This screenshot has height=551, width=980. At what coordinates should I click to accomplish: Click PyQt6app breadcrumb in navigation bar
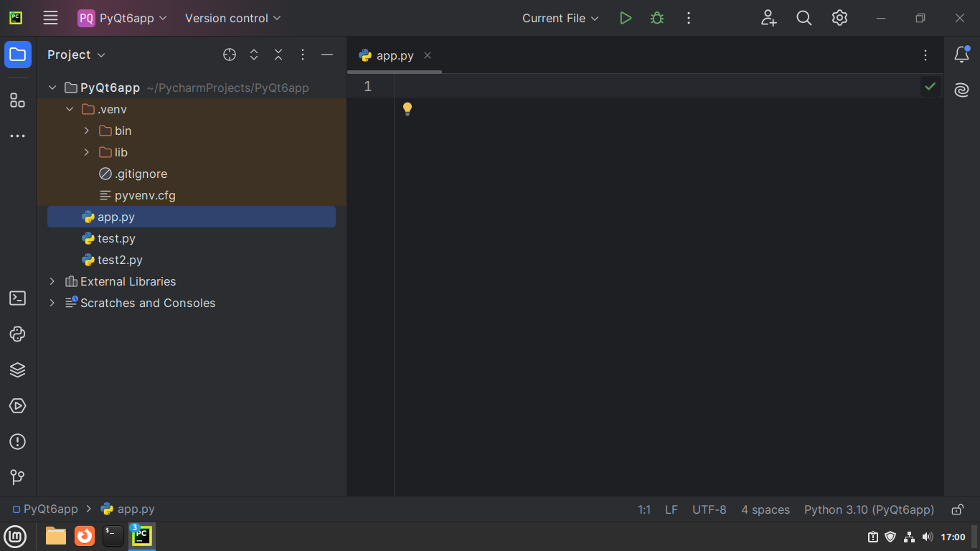44,509
